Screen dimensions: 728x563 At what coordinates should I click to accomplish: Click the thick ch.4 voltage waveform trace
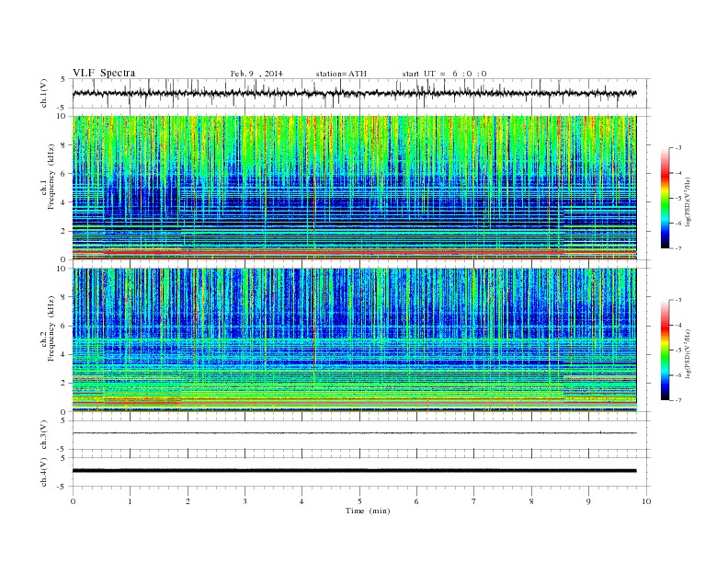[x=354, y=471]
